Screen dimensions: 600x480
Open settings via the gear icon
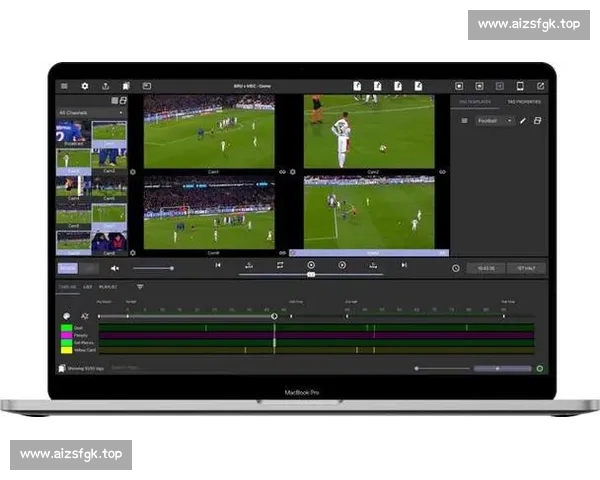pos(85,86)
